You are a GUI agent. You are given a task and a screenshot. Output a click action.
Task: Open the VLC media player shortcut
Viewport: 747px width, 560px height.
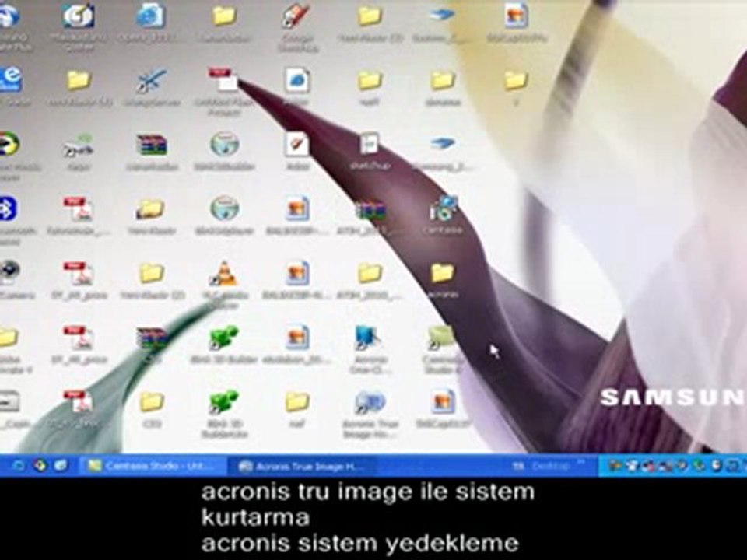(224, 273)
